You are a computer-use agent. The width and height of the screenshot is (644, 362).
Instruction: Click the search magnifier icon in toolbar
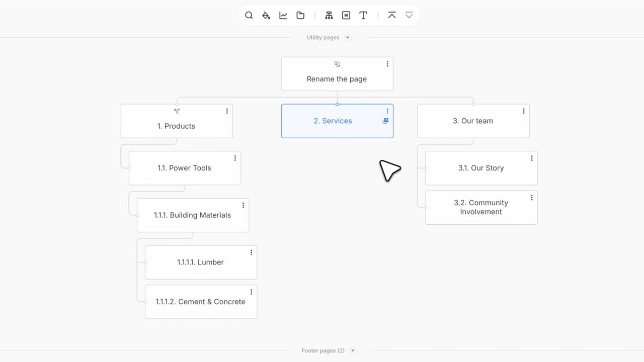point(249,16)
